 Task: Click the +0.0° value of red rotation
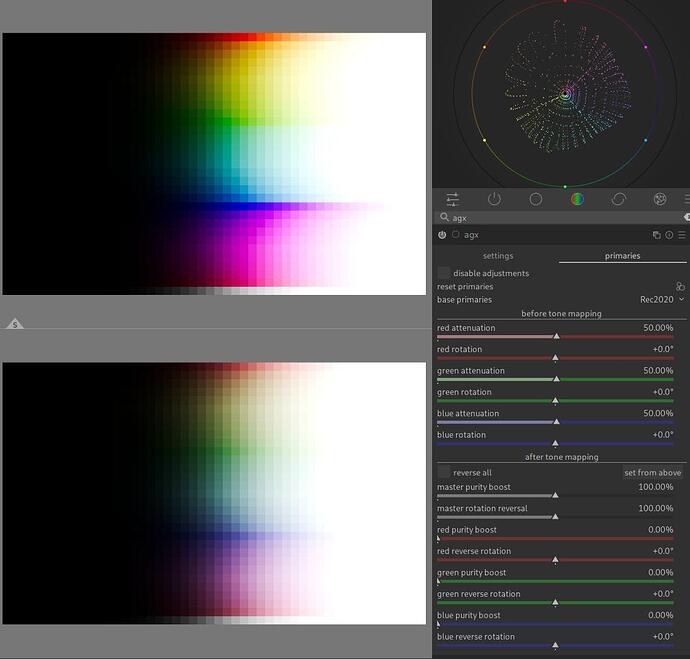tap(663, 349)
